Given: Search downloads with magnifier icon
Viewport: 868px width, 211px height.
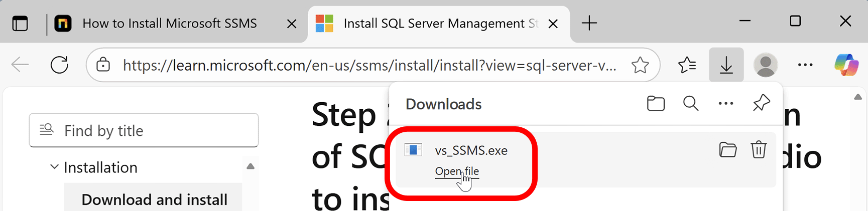Looking at the screenshot, I should point(691,104).
